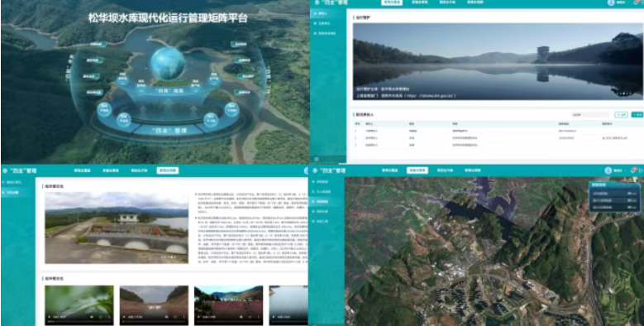This screenshot has height=326, width=644.
Task: Select the third sidebar item in 运行管护 window
Action: [x=328, y=33]
